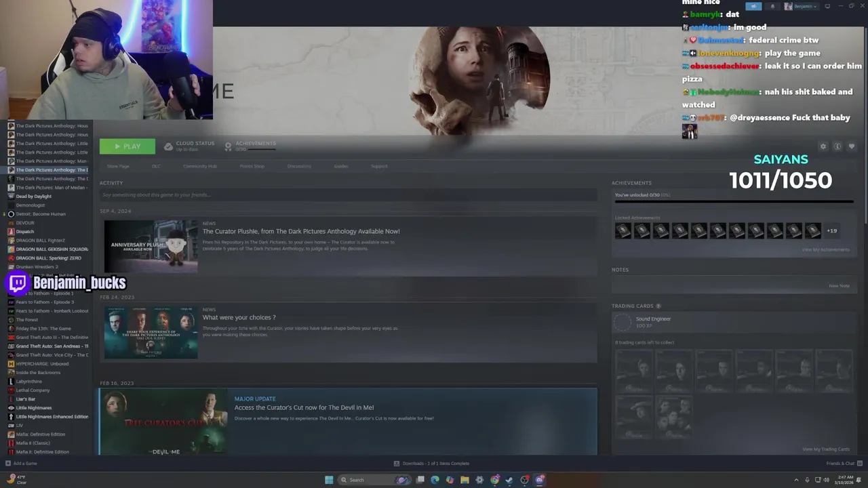Click Add a Game plus icon
The width and height of the screenshot is (868, 488).
pyautogui.click(x=8, y=464)
